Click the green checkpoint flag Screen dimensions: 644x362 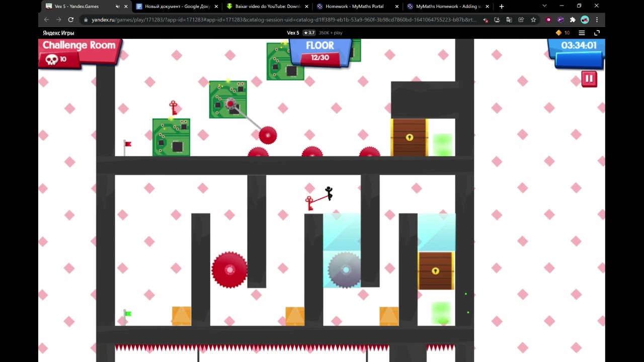tap(127, 317)
